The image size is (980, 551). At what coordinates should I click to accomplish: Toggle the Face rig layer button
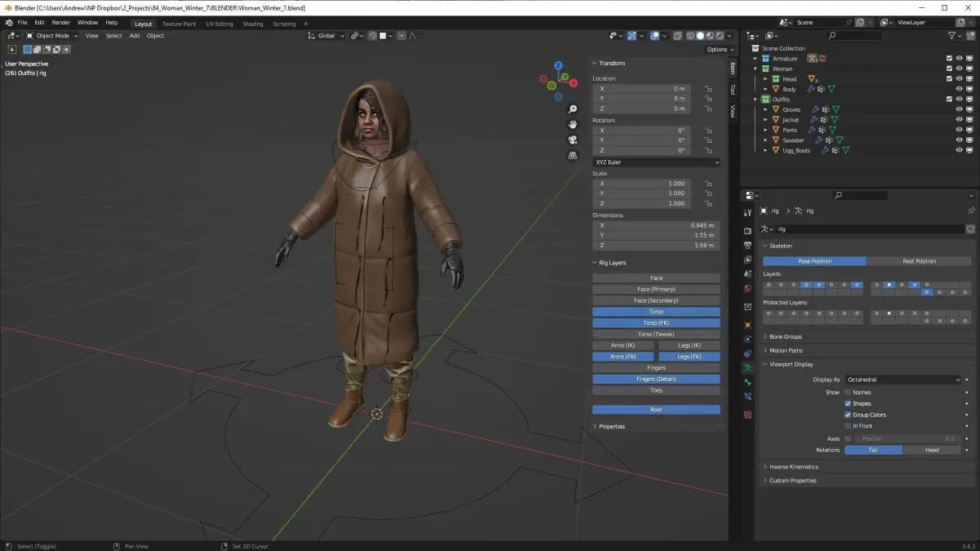(x=657, y=278)
